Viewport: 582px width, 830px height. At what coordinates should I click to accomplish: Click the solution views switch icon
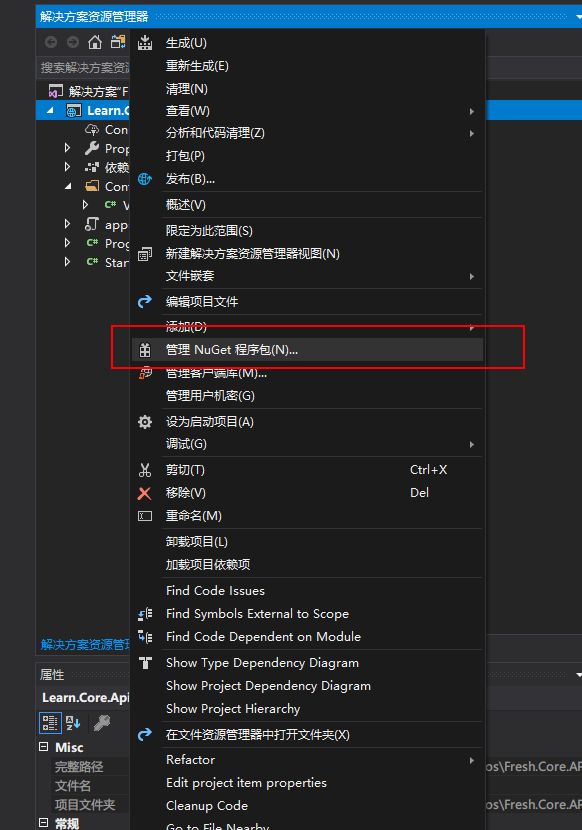(118, 42)
